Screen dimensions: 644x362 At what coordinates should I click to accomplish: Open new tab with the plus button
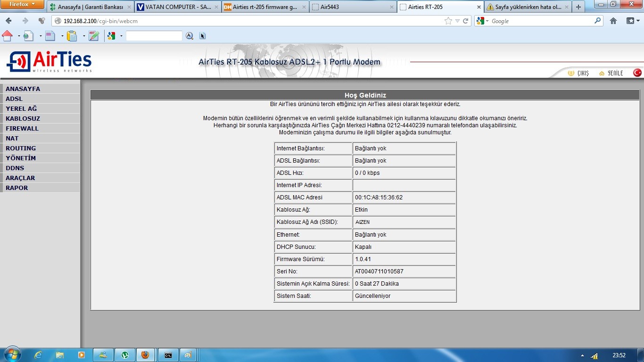point(578,7)
